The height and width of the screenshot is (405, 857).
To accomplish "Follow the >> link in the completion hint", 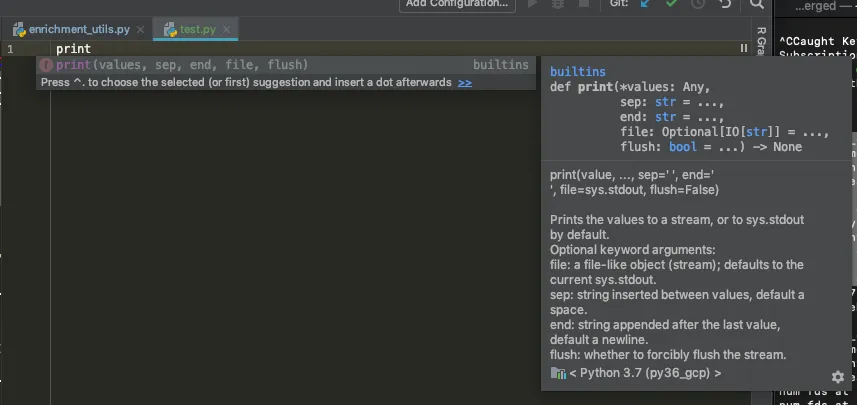I will pos(465,83).
